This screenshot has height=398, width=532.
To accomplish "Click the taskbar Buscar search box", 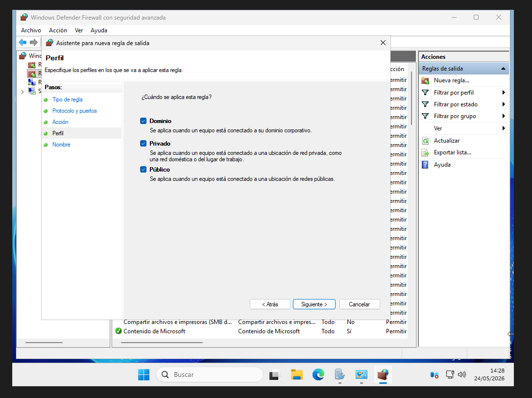I will pos(209,374).
